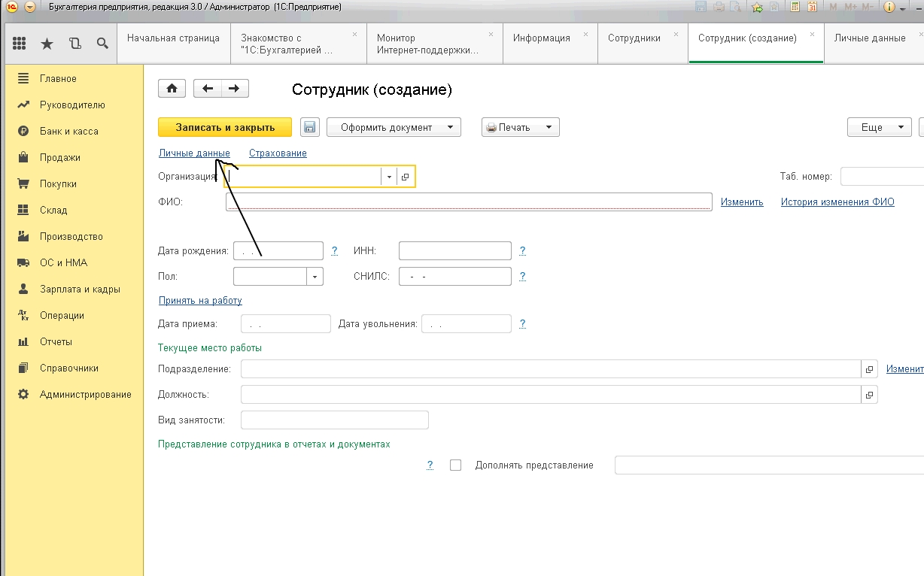
Task: Open the Еще menu button
Action: click(x=879, y=127)
